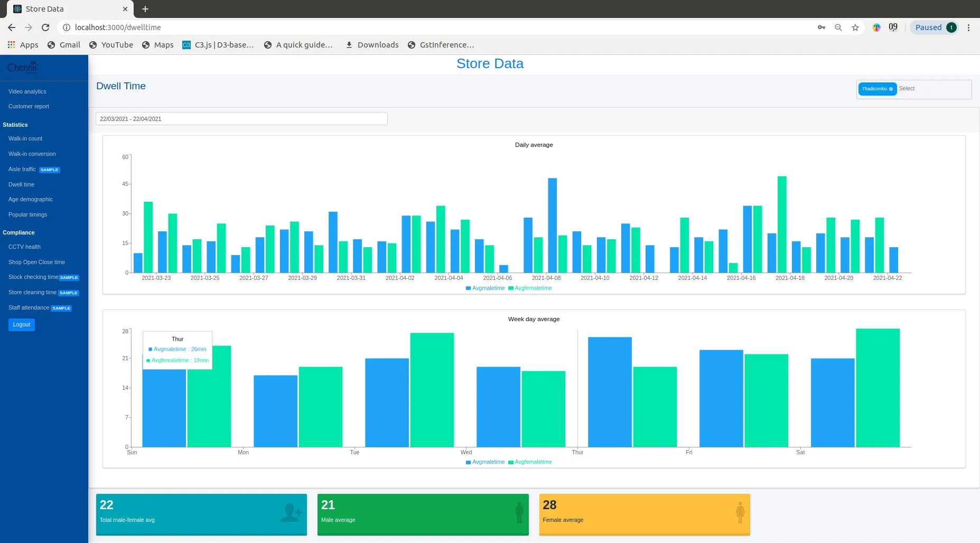Expand Chrome's three-dot browser menu

968,27
